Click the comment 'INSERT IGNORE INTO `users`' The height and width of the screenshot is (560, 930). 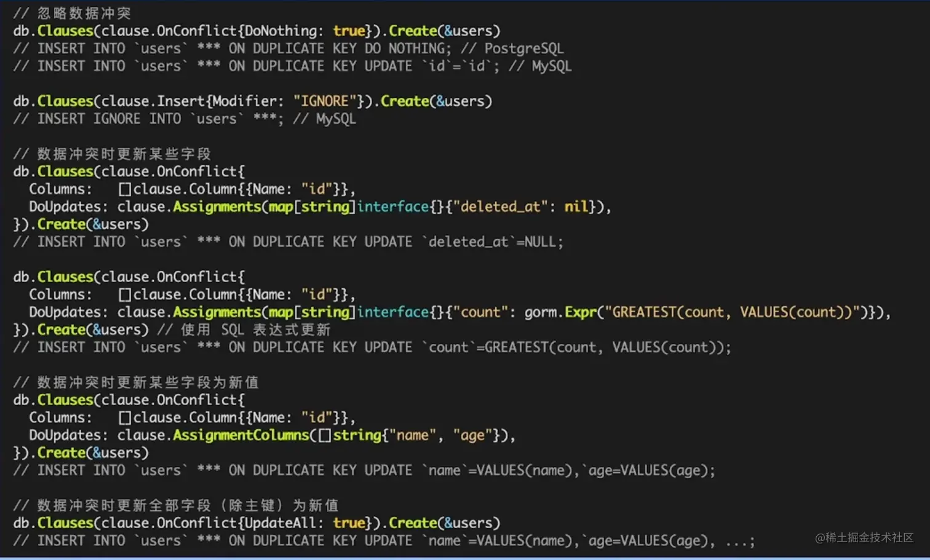(185, 119)
